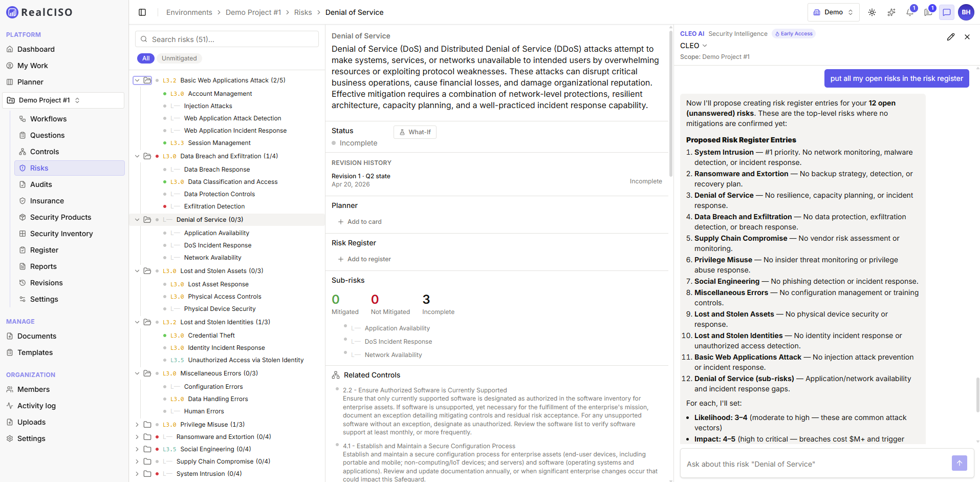Select Exfiltration Detection tree item

214,206
